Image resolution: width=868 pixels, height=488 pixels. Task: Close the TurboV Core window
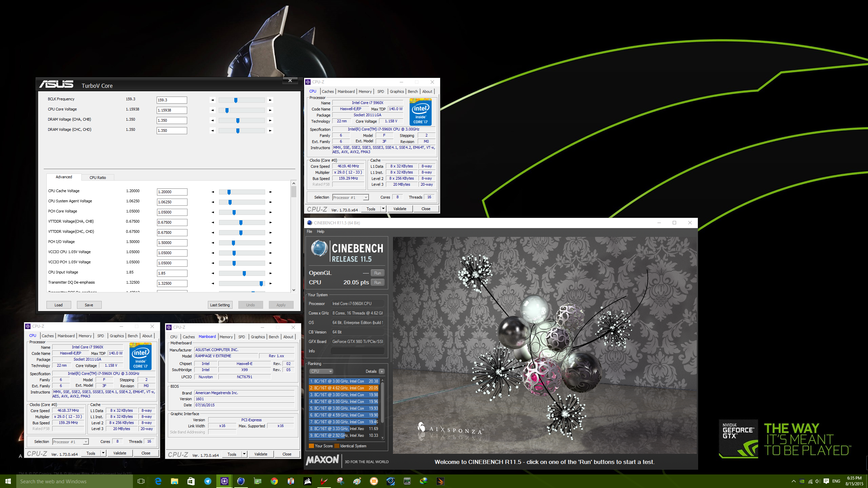[290, 80]
